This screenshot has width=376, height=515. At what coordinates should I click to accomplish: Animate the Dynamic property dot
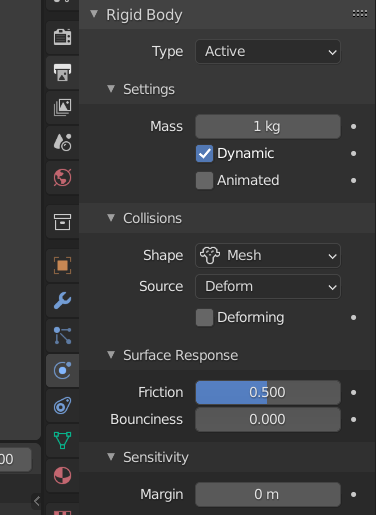pos(354,154)
